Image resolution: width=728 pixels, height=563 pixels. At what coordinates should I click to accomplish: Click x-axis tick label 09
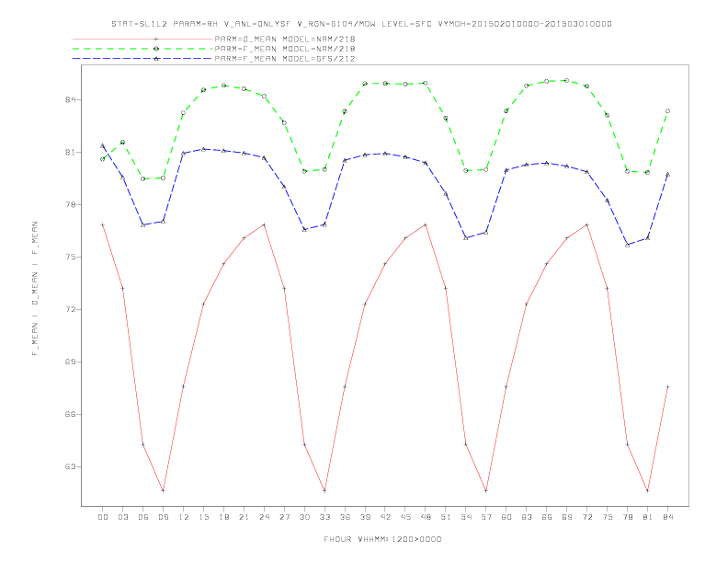pos(164,517)
